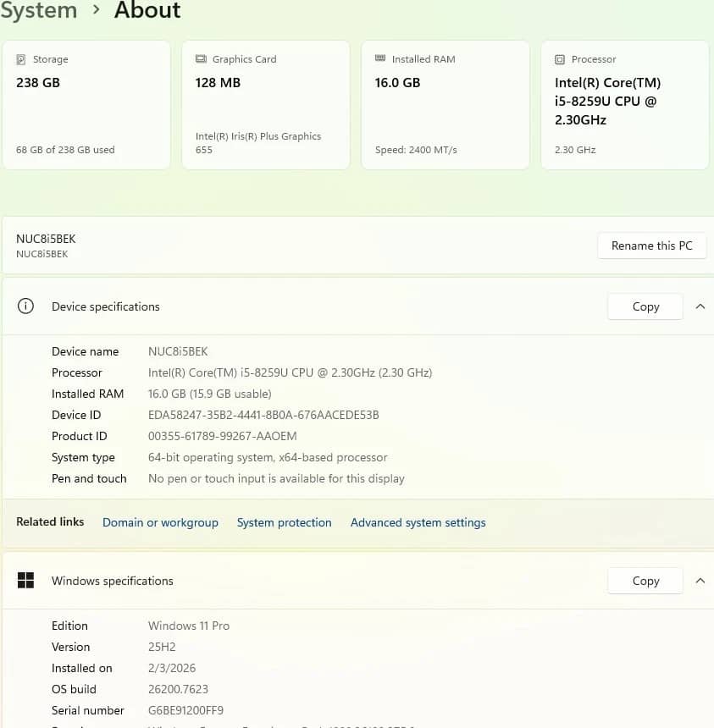Click the Device specifications header text

pos(106,306)
